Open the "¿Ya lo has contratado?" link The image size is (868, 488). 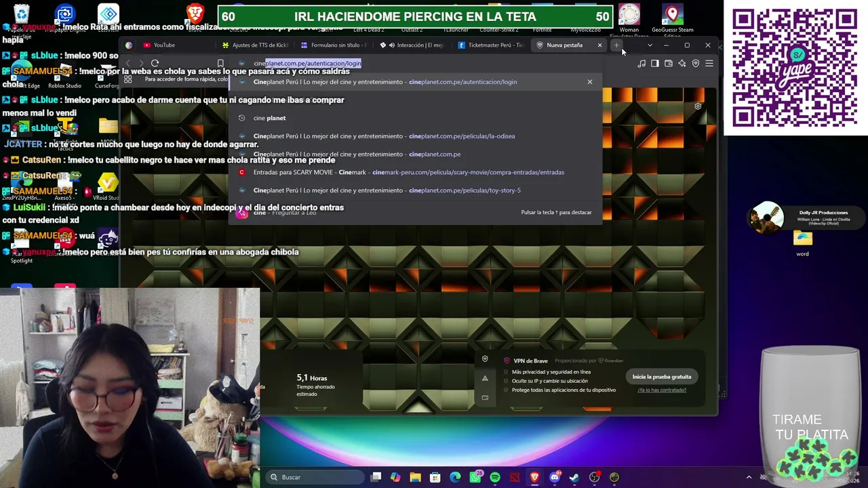tap(662, 390)
